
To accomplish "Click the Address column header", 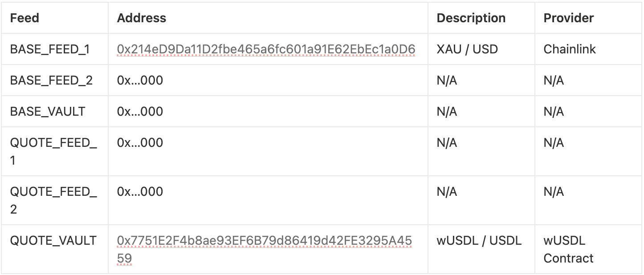I will coord(142,18).
